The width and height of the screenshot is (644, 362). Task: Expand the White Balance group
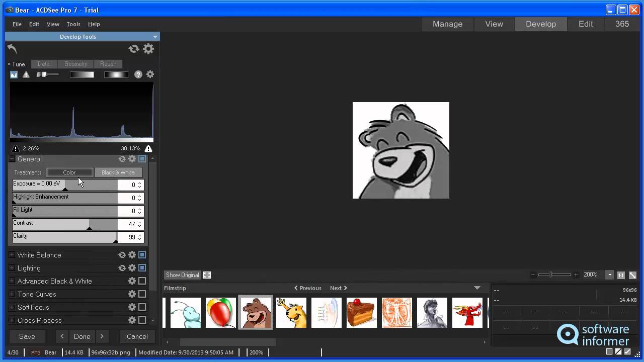[12, 255]
